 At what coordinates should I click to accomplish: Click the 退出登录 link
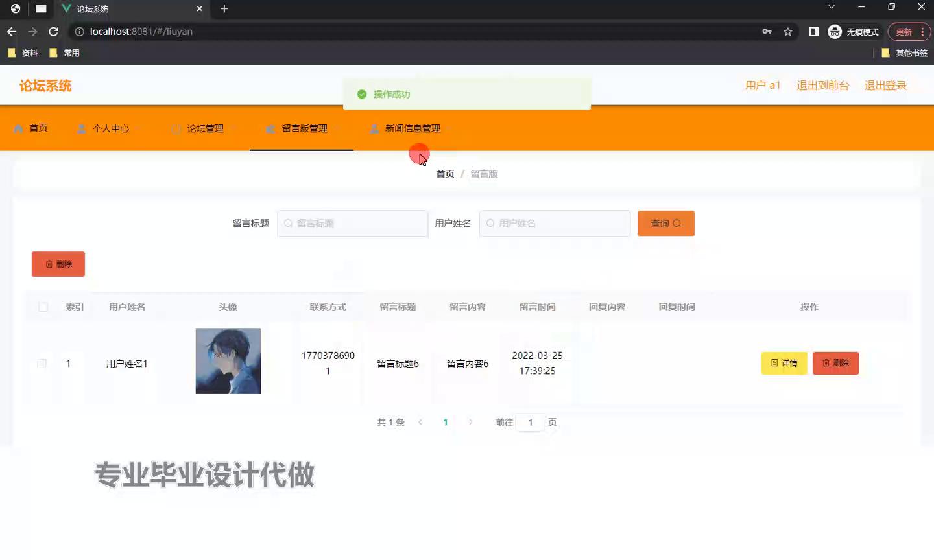click(885, 86)
